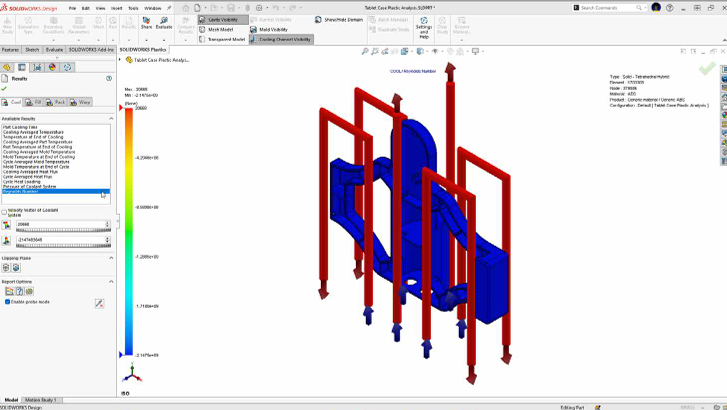Switch to the Evaluate command tab
This screenshot has height=410, width=727.
point(54,50)
